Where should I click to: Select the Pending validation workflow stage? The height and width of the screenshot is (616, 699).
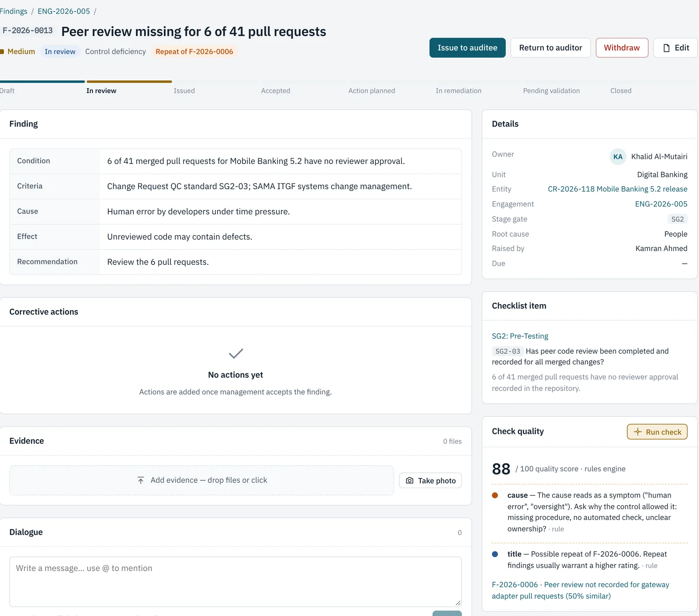551,90
